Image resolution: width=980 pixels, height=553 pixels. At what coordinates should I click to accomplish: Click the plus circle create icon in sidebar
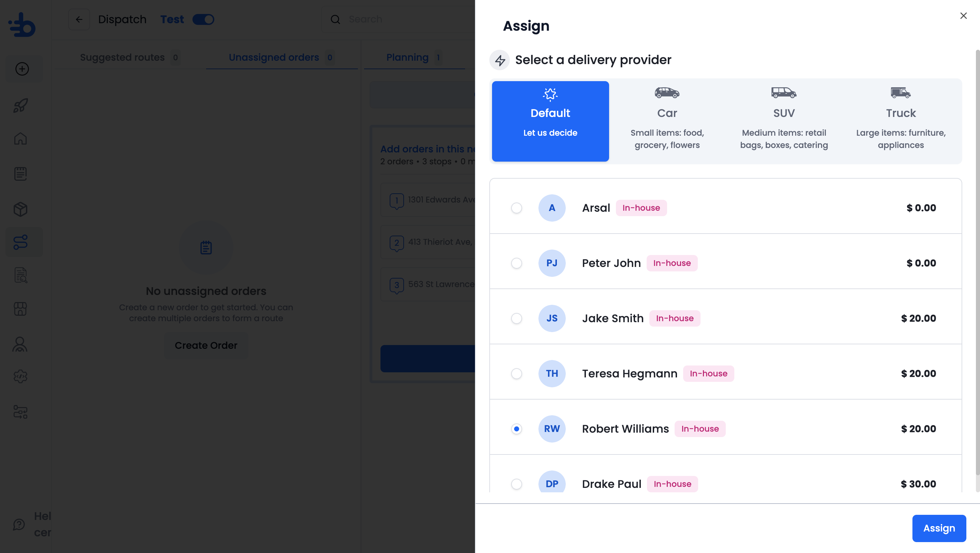[x=22, y=69]
